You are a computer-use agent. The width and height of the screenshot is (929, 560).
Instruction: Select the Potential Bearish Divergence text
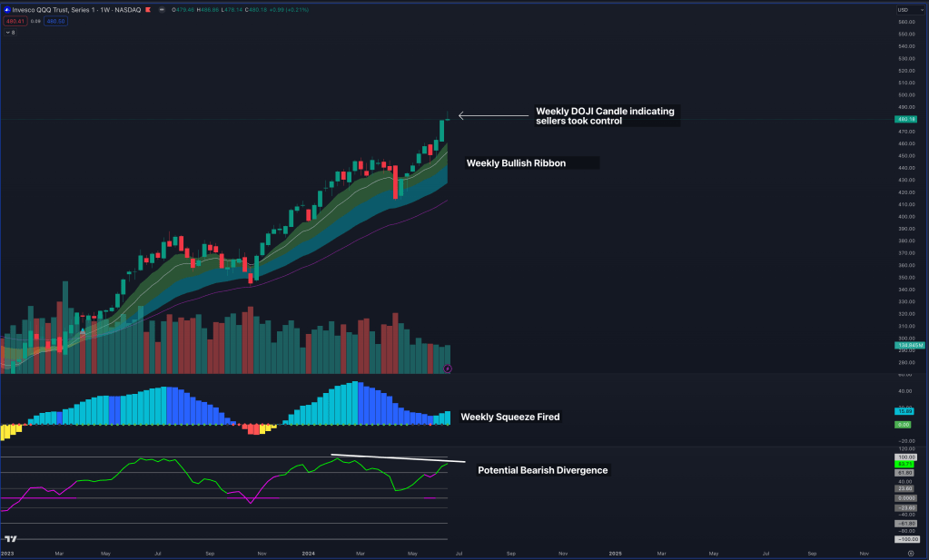pyautogui.click(x=543, y=470)
